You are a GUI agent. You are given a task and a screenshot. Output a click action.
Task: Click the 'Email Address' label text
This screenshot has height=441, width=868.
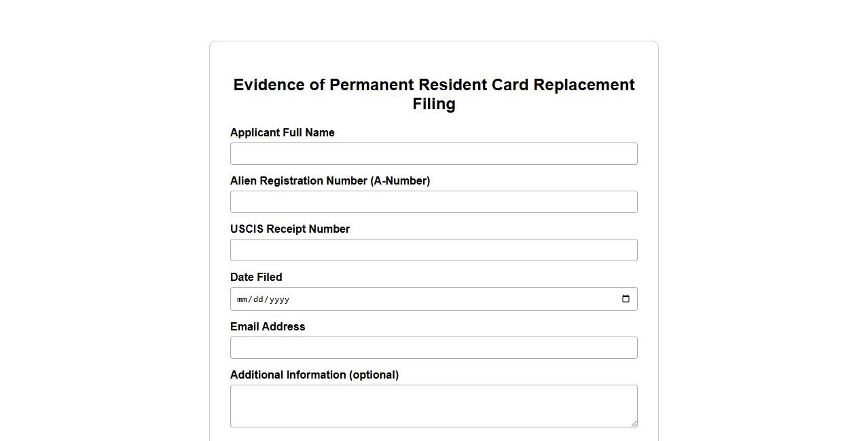(267, 327)
